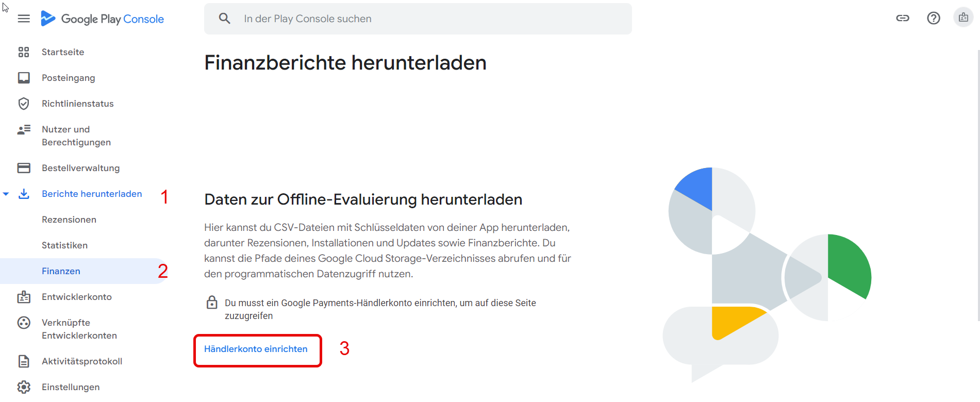Open the help question mark icon

(934, 18)
